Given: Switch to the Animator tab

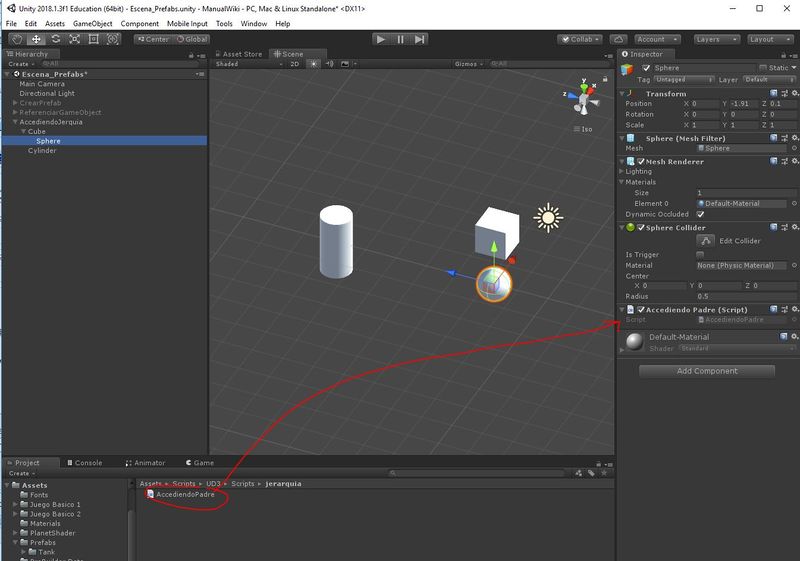Looking at the screenshot, I should coord(145,463).
